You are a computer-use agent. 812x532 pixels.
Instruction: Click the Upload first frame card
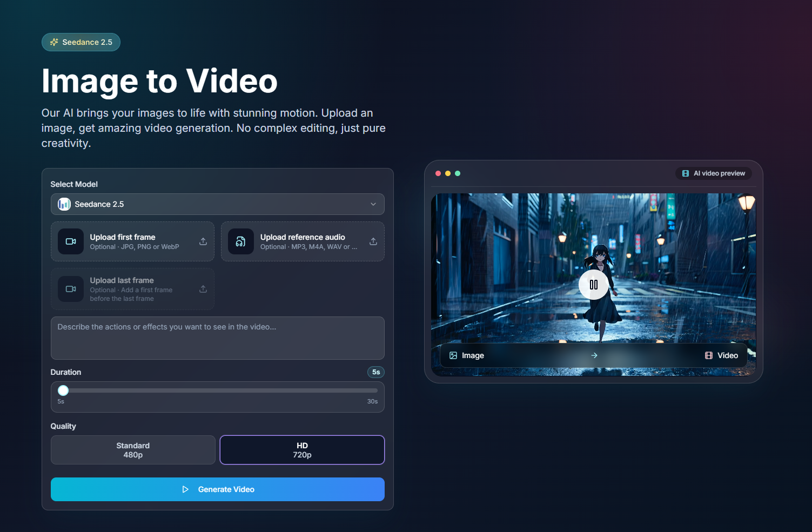coord(132,241)
